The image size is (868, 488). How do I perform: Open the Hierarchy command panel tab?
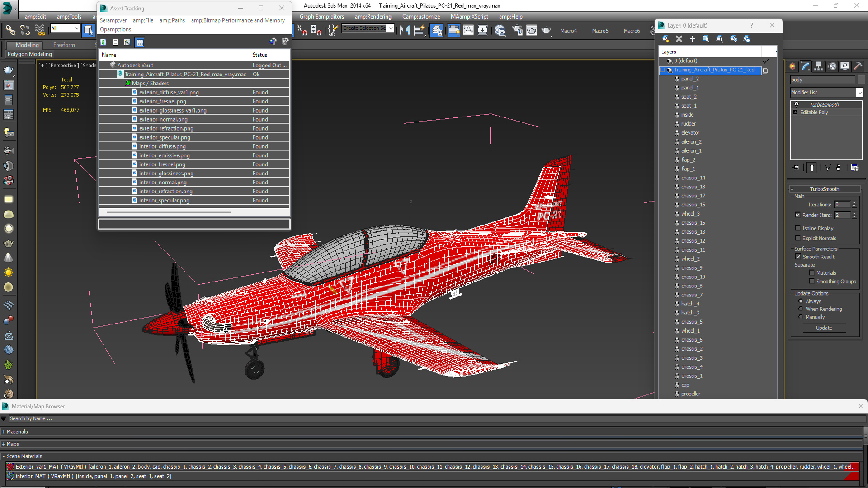[x=819, y=66]
